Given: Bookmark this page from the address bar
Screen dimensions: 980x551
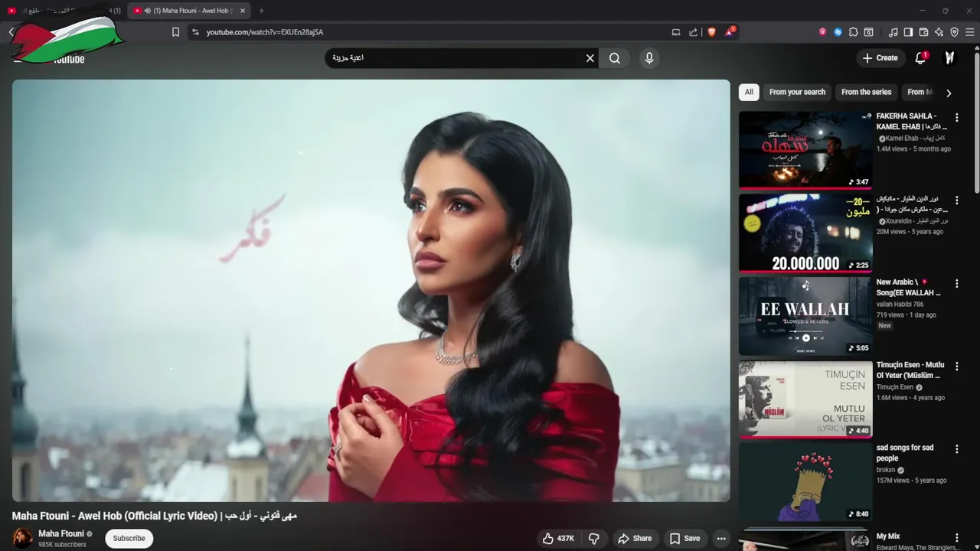Looking at the screenshot, I should click(175, 32).
